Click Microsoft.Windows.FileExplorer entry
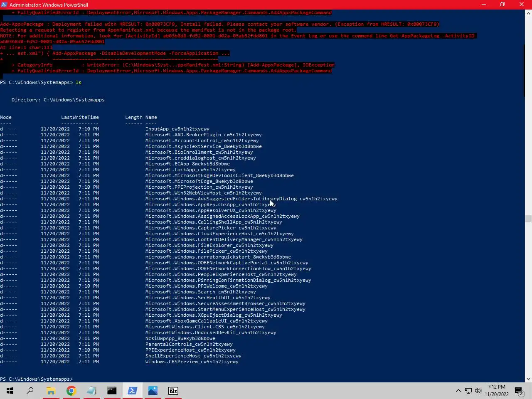The image size is (532, 399). 209,245
